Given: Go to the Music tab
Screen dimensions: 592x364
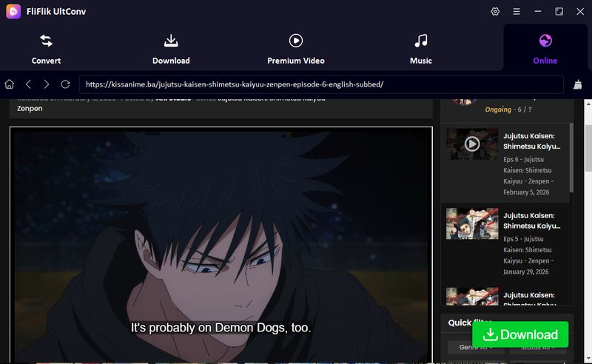Looking at the screenshot, I should point(421,50).
